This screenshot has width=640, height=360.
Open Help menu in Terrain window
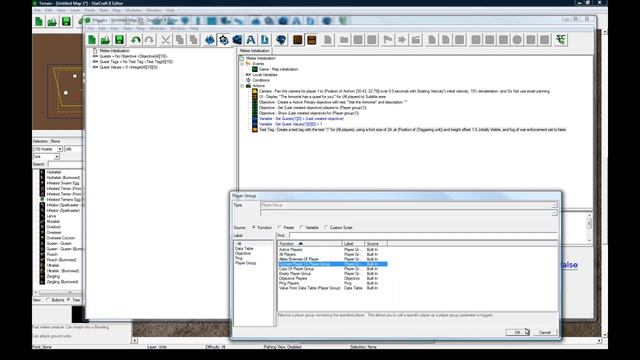[x=170, y=10]
